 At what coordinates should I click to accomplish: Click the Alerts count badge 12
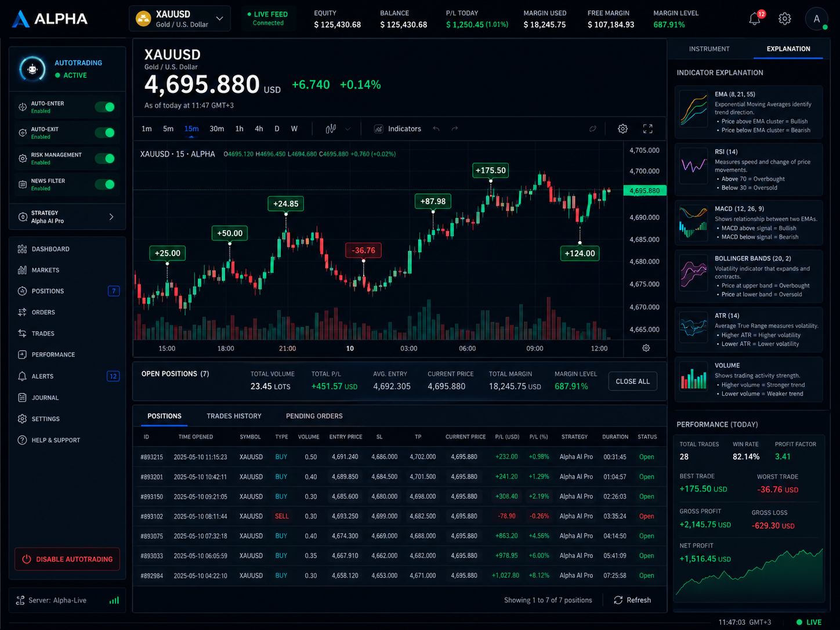coord(113,376)
